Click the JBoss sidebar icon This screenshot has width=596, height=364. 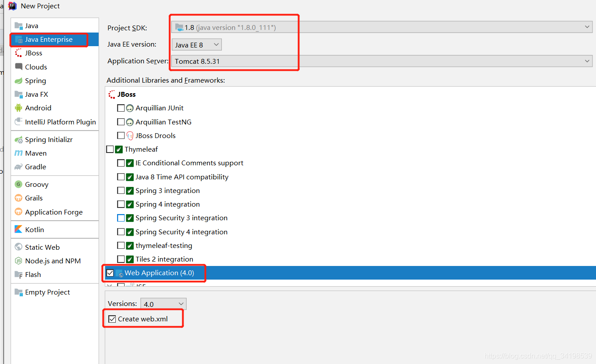pos(18,53)
